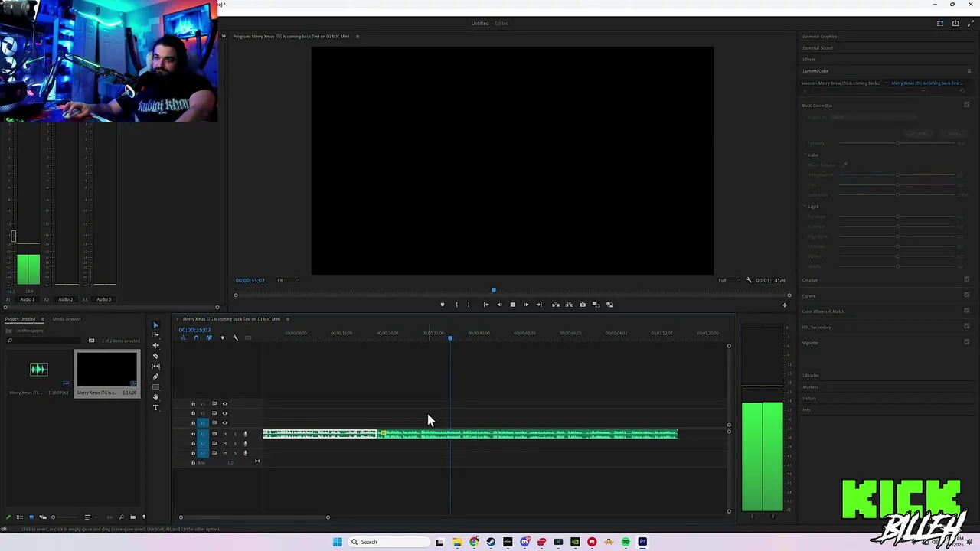
Task: Click the Lift button
Action: [556, 305]
